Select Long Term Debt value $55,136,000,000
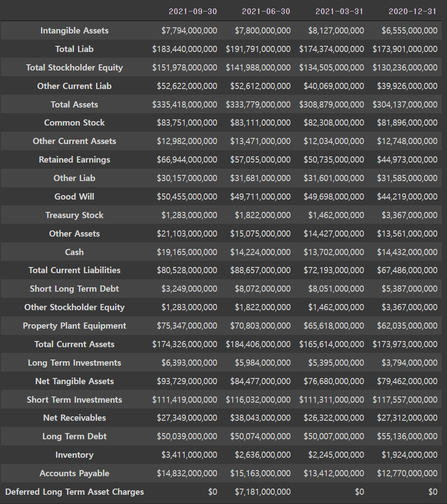Viewport: 447px width, 504px height. 407,436
